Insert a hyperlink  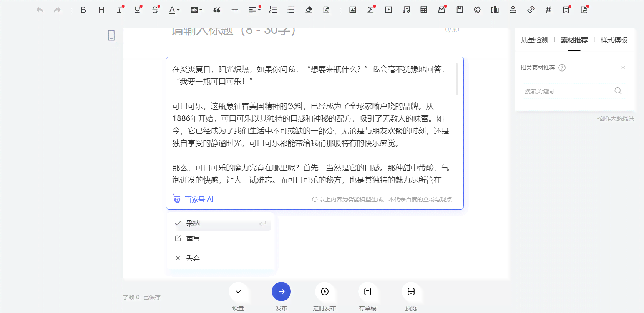531,10
